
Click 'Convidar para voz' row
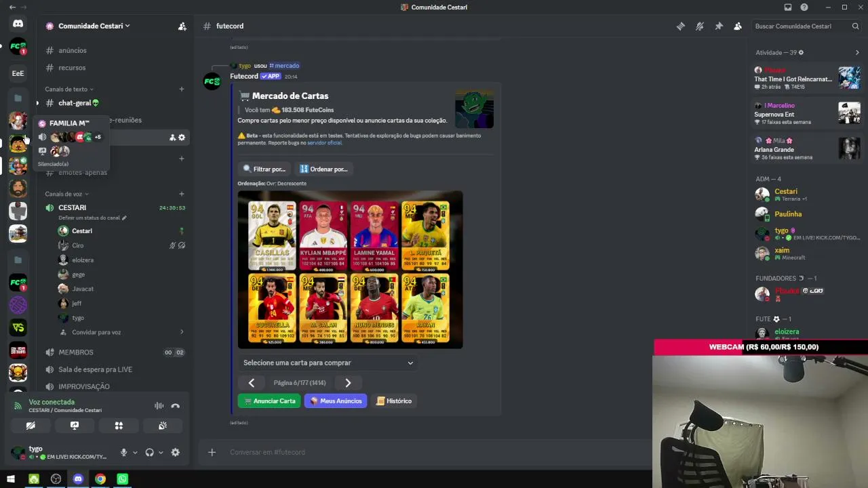[x=122, y=332]
